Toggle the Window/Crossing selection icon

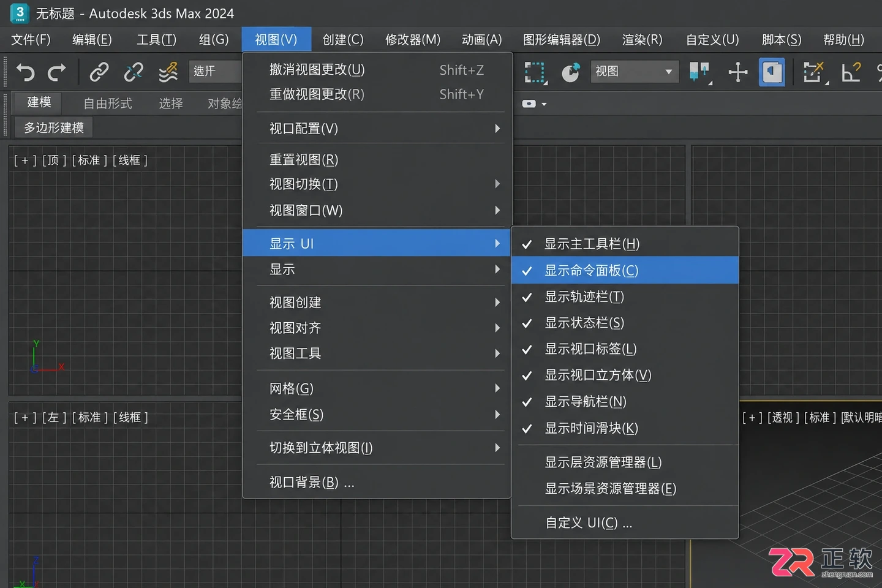tap(571, 72)
